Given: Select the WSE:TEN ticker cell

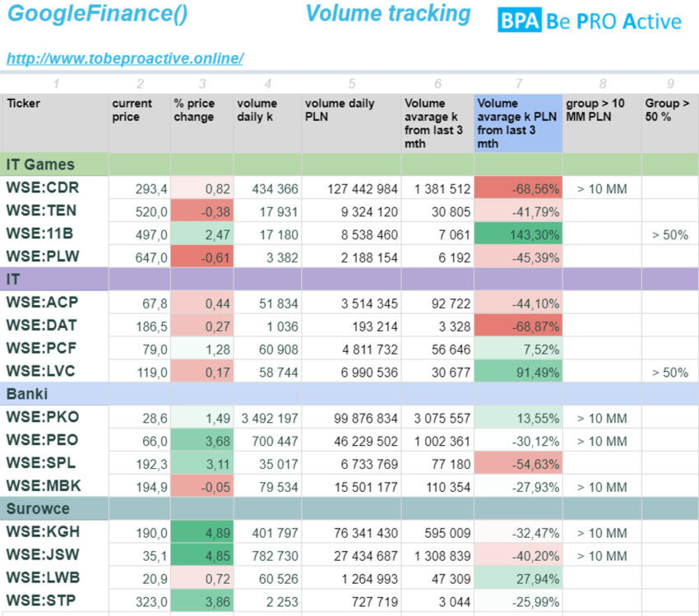Looking at the screenshot, I should click(54, 211).
